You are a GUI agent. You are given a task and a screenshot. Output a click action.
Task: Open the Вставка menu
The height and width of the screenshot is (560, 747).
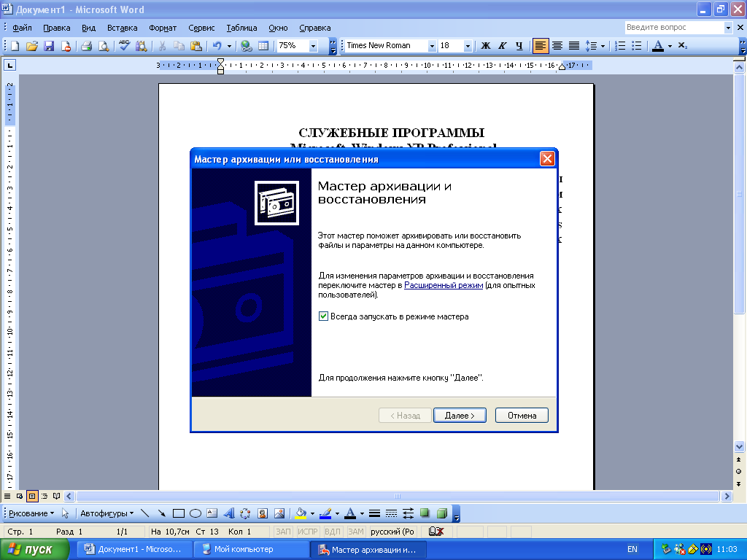tap(122, 28)
